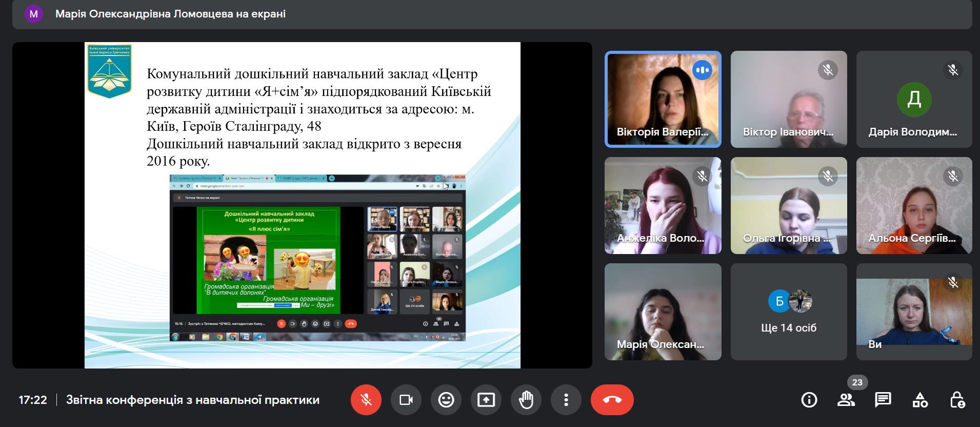This screenshot has width=980, height=427.
Task: Raise hand in the meeting
Action: [526, 400]
